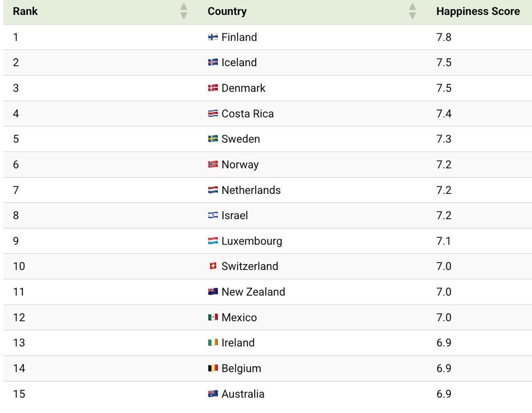Click the Sweden flag icon
532x413 pixels.
click(x=213, y=139)
